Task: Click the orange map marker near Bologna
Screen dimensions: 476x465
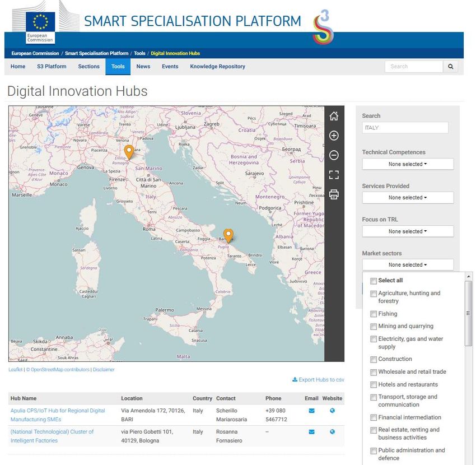Action: tap(129, 152)
